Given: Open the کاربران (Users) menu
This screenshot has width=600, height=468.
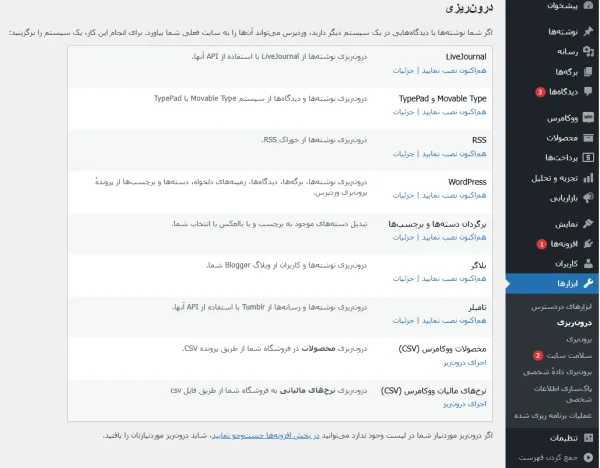Looking at the screenshot, I should tap(566, 264).
